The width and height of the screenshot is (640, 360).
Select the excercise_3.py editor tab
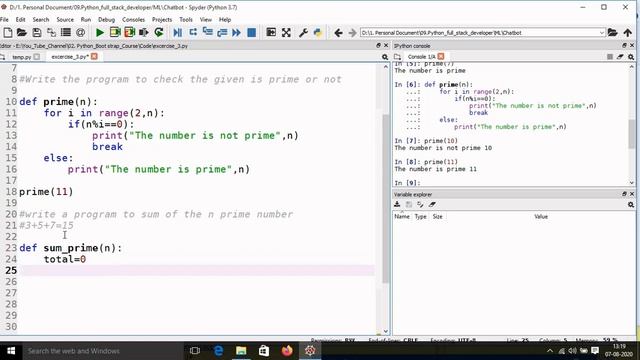(69, 57)
